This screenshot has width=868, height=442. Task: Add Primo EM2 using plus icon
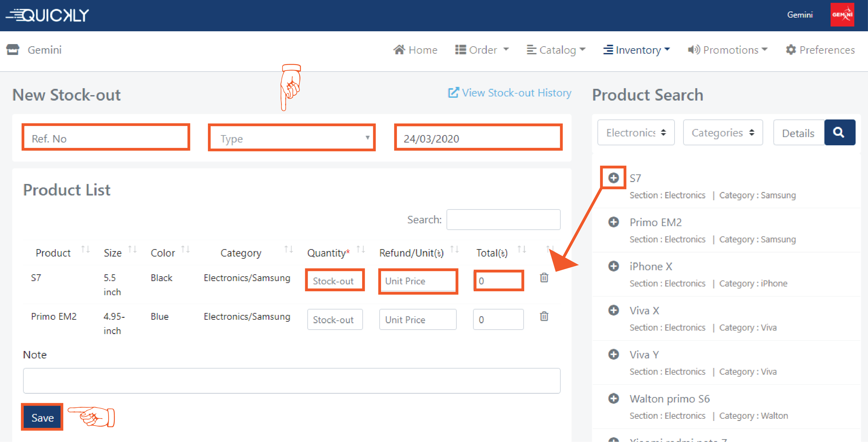coord(613,222)
